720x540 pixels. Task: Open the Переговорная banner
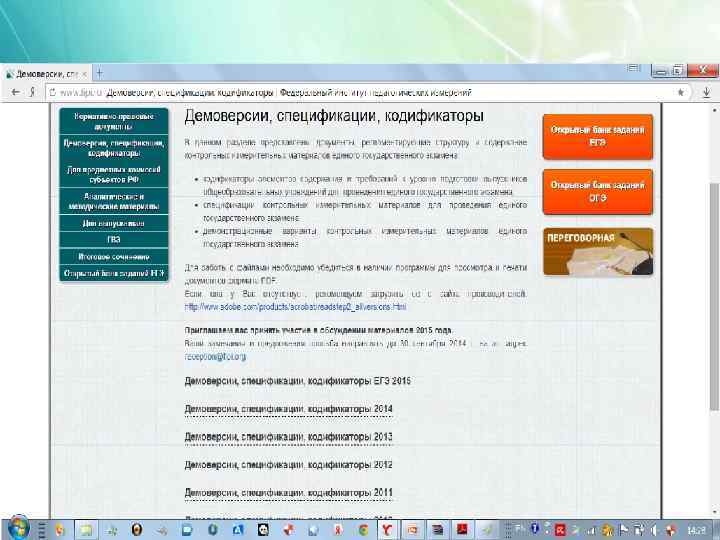pos(598,251)
